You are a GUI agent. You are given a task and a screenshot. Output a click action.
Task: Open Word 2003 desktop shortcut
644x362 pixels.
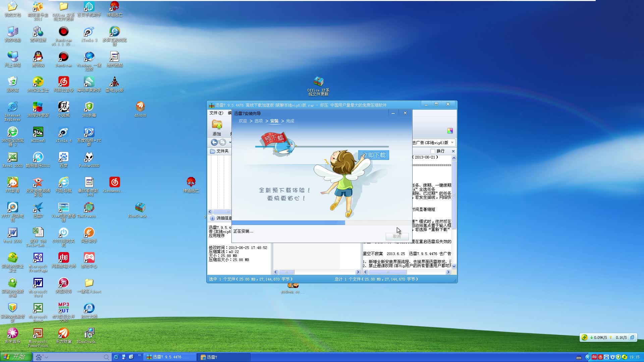pyautogui.click(x=12, y=235)
